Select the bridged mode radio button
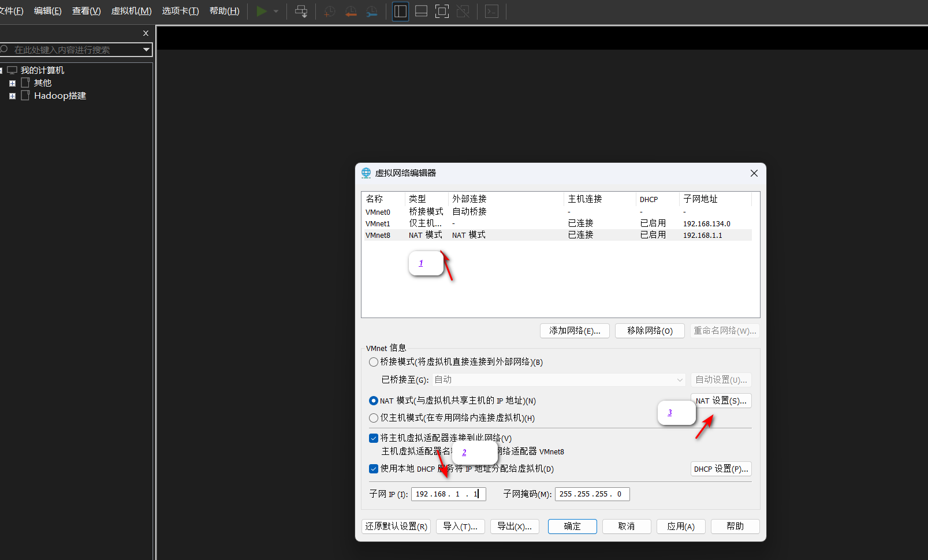Screen dimensions: 928x560 point(374,362)
